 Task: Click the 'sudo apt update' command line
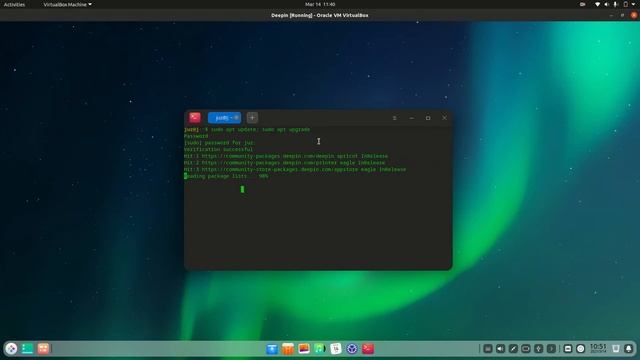(247, 129)
